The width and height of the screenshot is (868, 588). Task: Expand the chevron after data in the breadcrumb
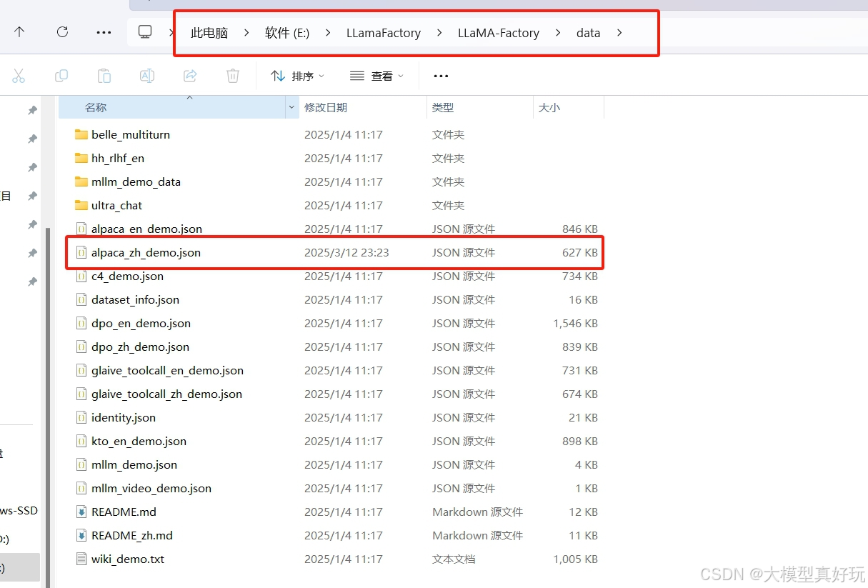pyautogui.click(x=619, y=33)
